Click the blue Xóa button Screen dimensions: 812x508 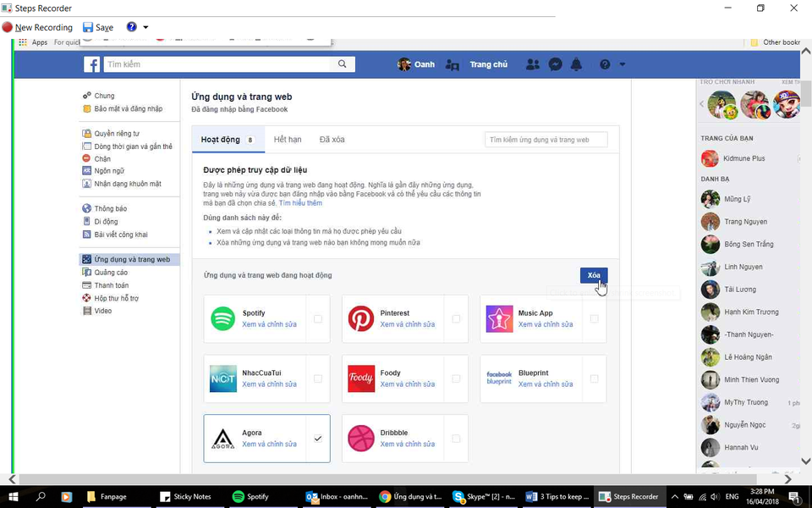pyautogui.click(x=593, y=275)
